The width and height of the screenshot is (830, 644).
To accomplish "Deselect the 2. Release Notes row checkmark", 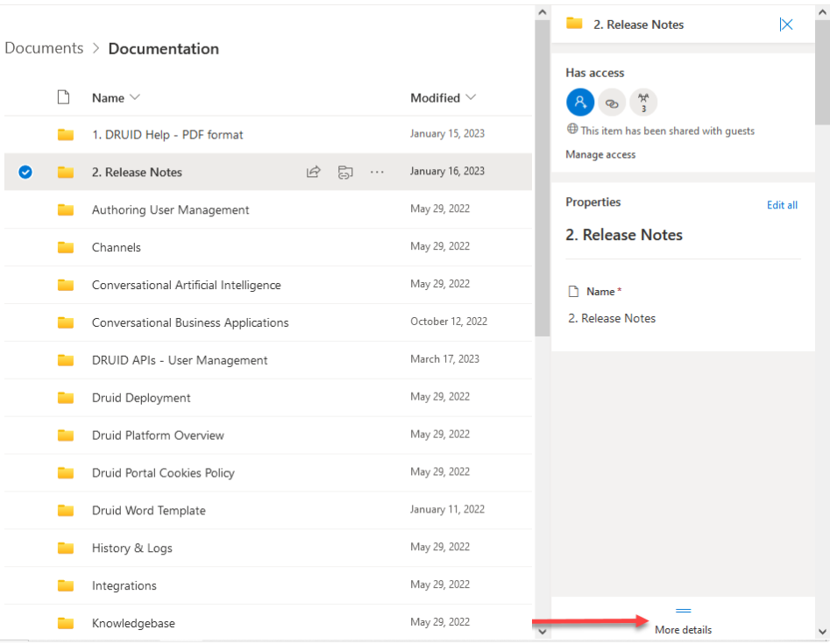I will (x=25, y=172).
